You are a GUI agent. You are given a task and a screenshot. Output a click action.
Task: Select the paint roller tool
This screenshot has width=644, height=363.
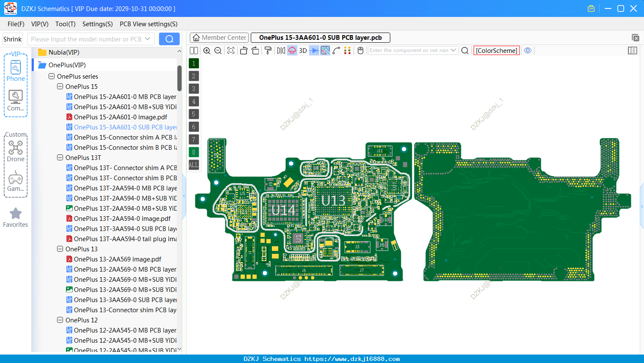click(268, 50)
